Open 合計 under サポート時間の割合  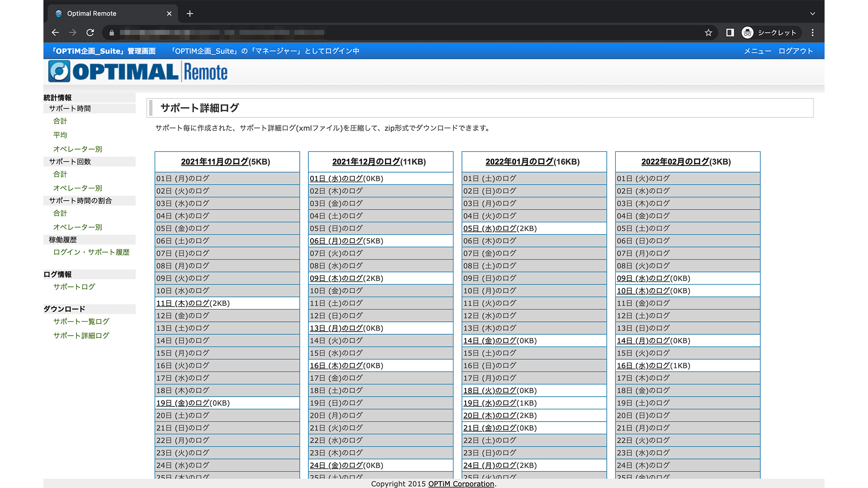pos(60,213)
